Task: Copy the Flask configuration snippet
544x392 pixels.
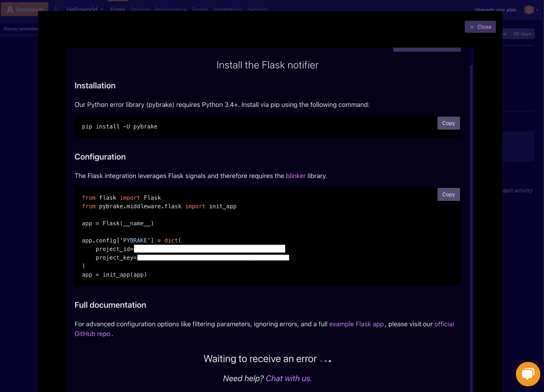Action: pos(448,194)
